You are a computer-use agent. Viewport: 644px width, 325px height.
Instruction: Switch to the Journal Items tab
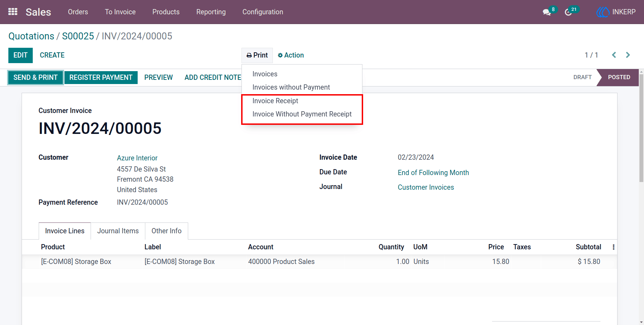click(x=118, y=231)
